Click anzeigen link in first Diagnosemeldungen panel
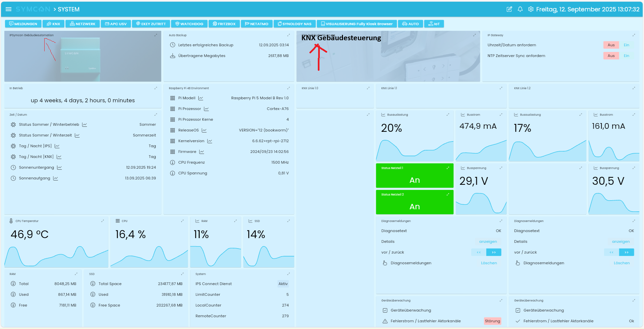This screenshot has height=329, width=644. click(488, 242)
